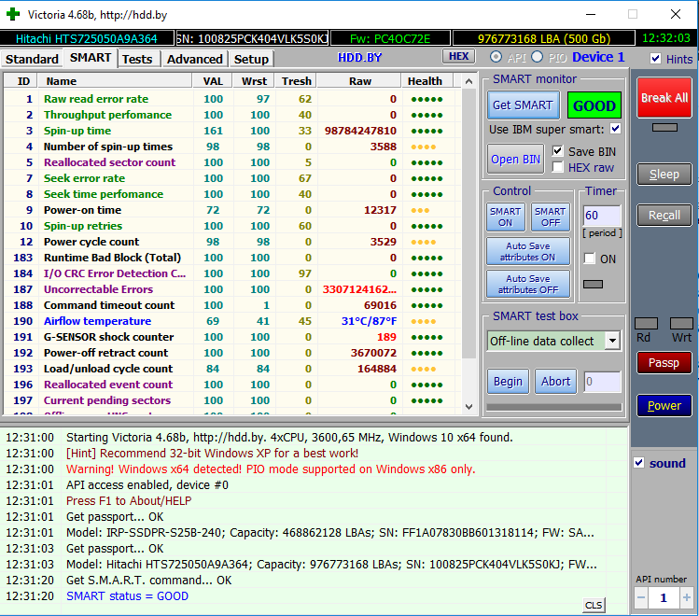Switch to the Standard tab
The width and height of the screenshot is (699, 616).
tap(32, 59)
